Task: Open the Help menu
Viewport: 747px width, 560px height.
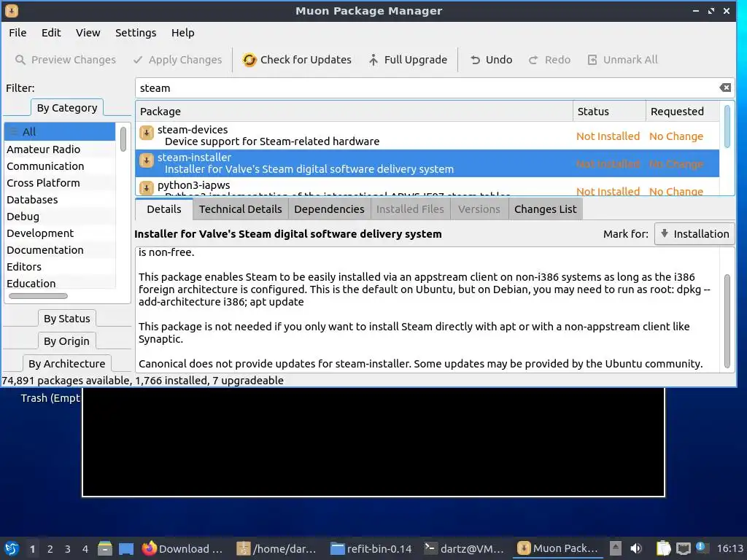Action: click(x=182, y=33)
